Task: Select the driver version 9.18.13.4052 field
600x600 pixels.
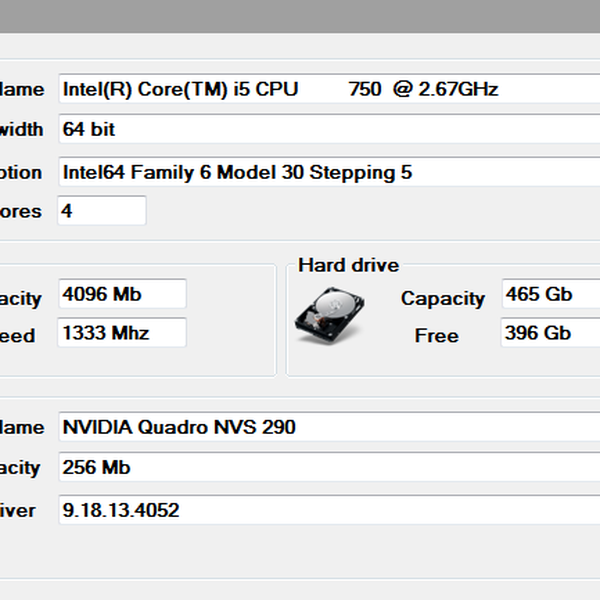Action: [x=328, y=510]
